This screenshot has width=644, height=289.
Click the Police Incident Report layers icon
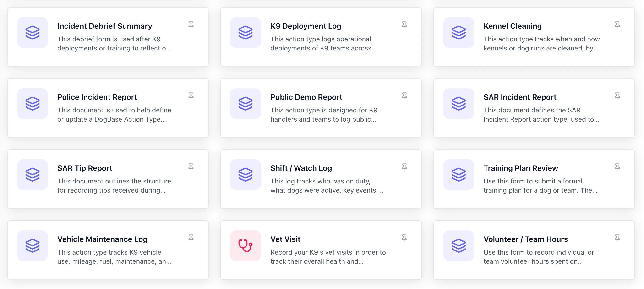click(33, 104)
